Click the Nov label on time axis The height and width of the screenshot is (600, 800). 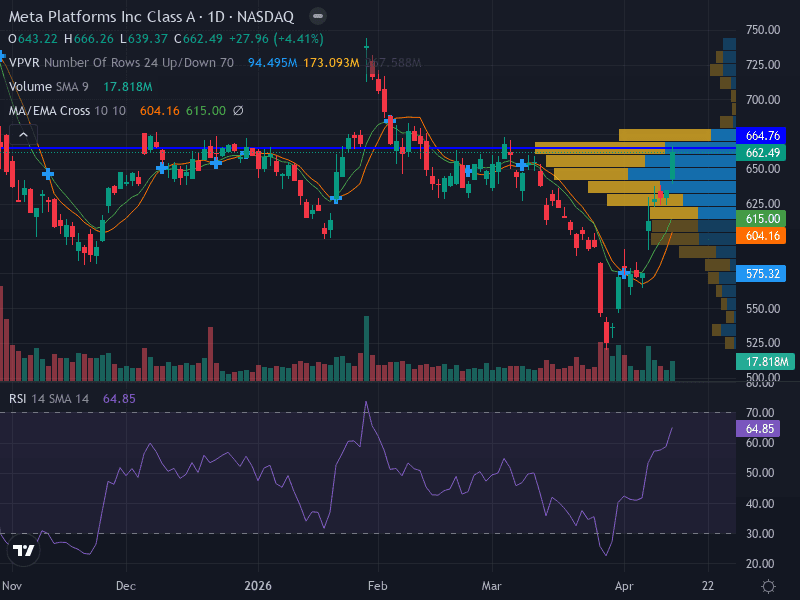click(x=11, y=586)
